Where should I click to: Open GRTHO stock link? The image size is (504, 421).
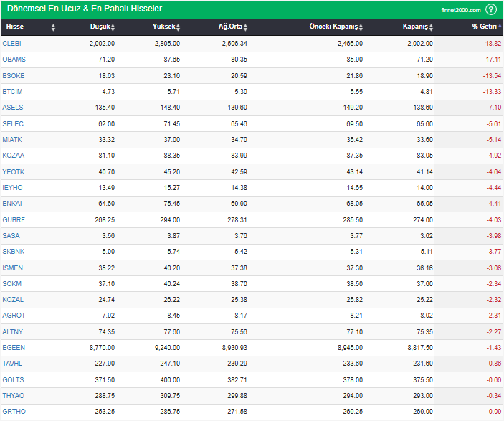point(14,412)
